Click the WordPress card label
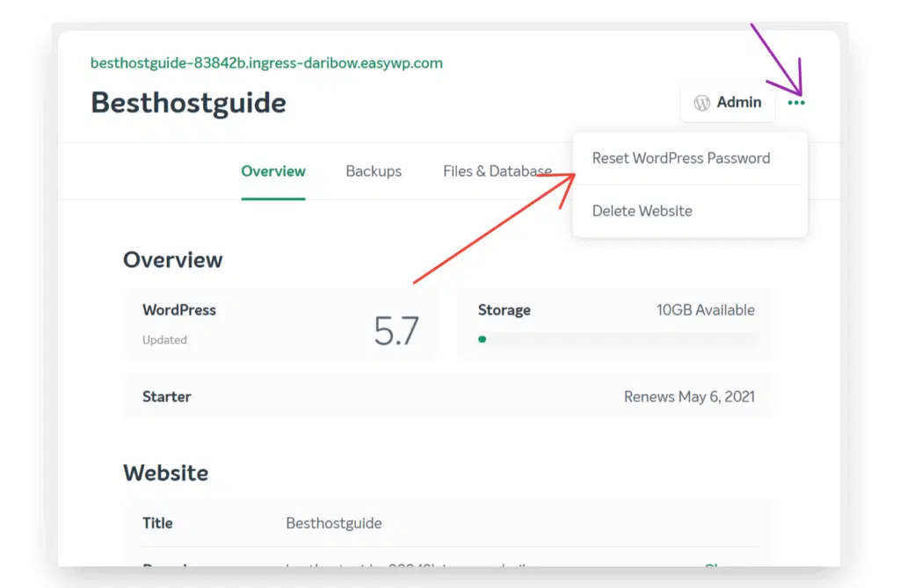The image size is (900, 588). (x=179, y=310)
